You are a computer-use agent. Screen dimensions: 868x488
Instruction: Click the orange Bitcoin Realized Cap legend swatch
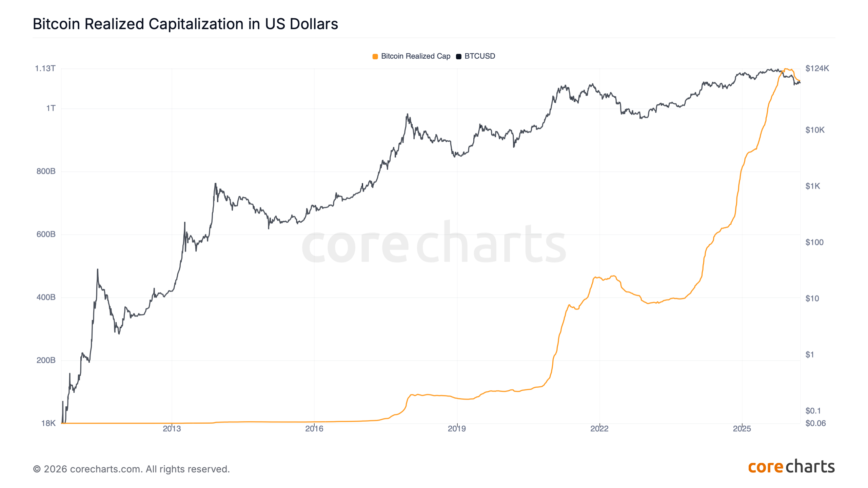click(375, 57)
